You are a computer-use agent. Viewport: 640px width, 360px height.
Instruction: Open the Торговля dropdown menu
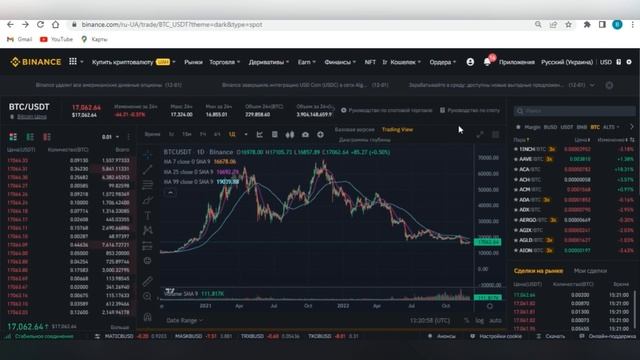tap(224, 62)
